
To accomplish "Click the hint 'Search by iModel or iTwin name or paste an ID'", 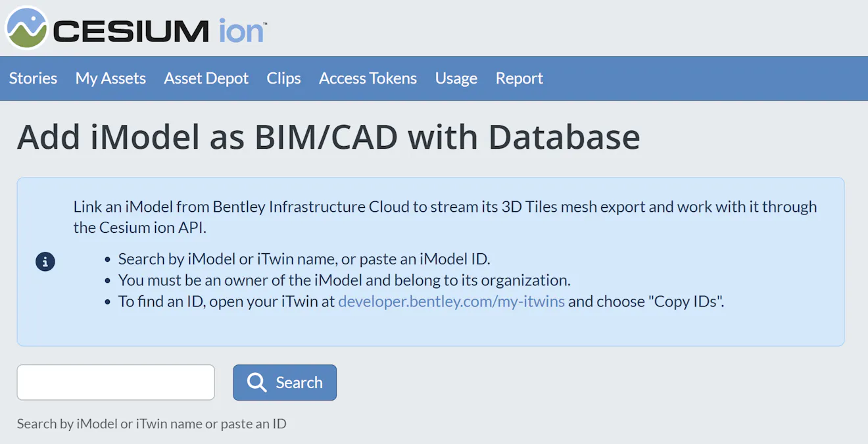I will pyautogui.click(x=152, y=424).
